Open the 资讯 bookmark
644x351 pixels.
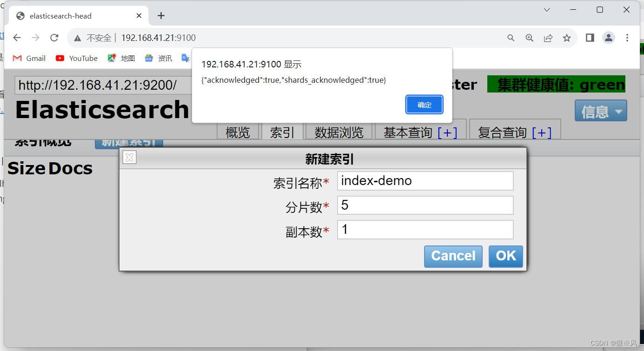click(159, 58)
